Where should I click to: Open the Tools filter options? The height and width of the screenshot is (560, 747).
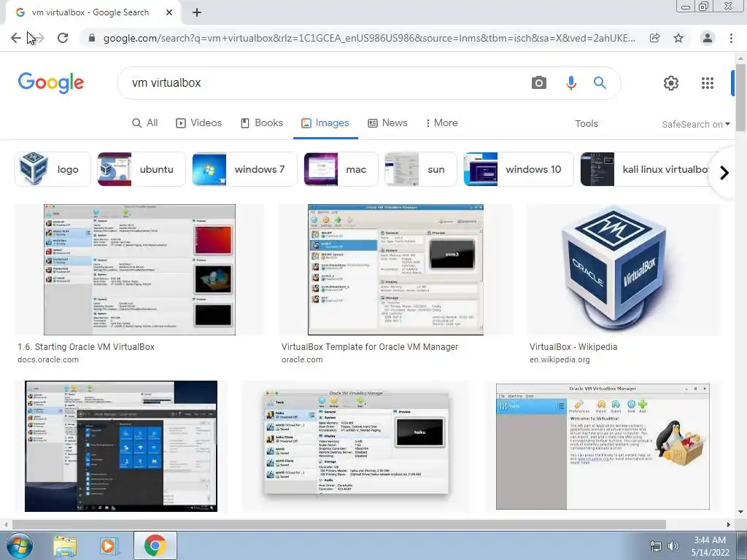click(x=586, y=123)
